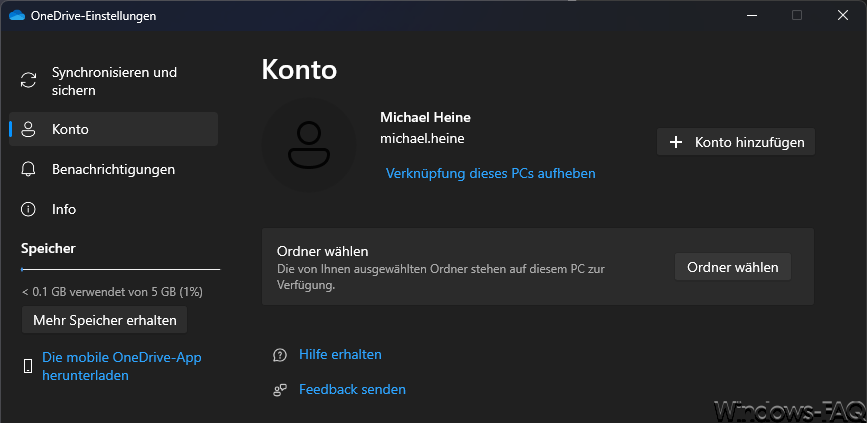
Task: Close the OneDrive settings window
Action: (x=843, y=15)
